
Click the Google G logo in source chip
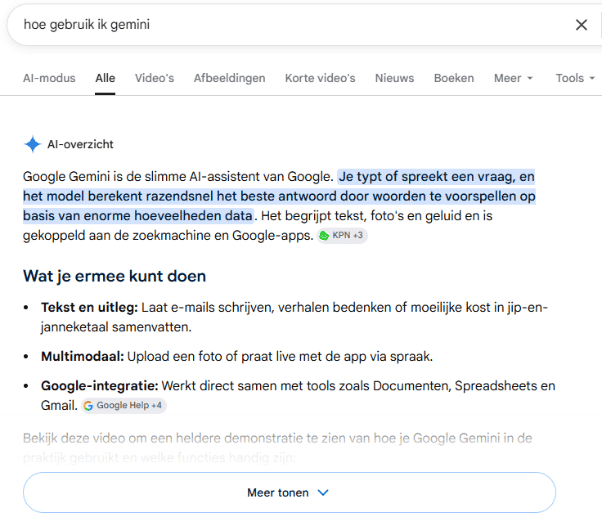point(88,406)
